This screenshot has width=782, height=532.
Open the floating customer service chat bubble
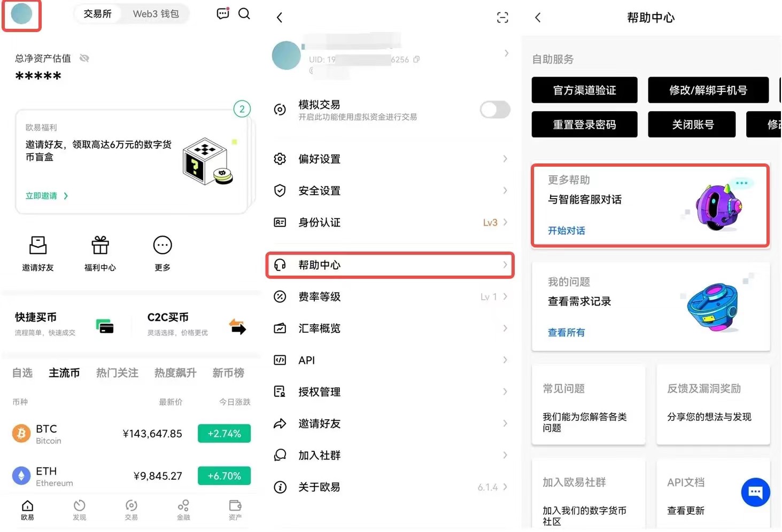pyautogui.click(x=755, y=492)
